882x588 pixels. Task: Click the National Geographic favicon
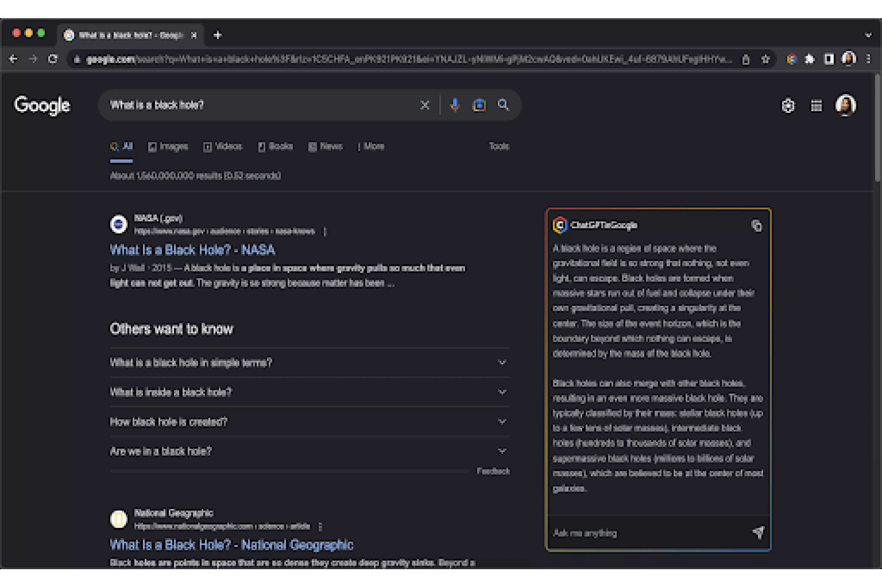119,519
